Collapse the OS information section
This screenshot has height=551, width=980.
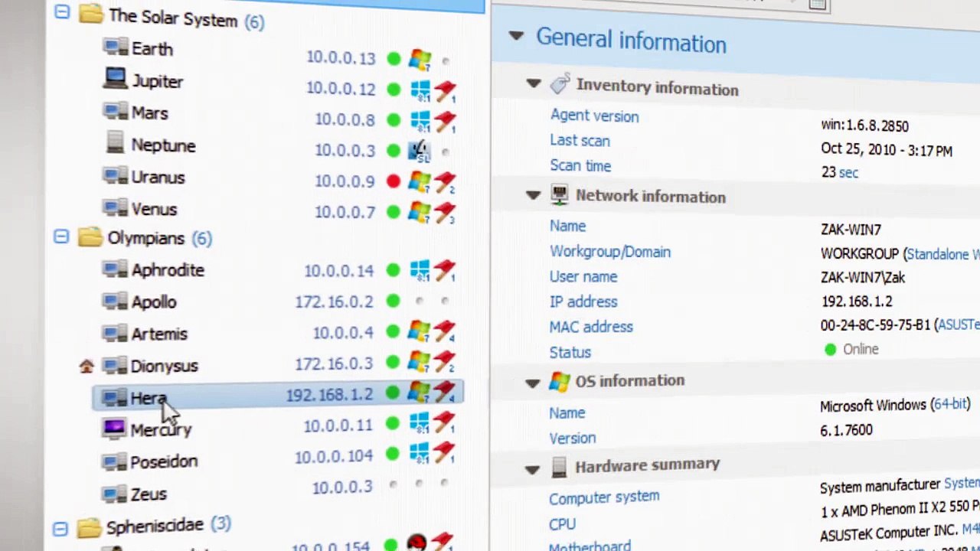[533, 383]
